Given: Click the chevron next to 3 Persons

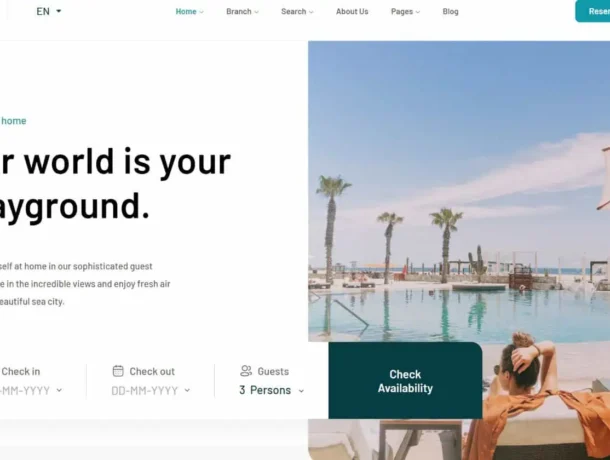Looking at the screenshot, I should (301, 391).
